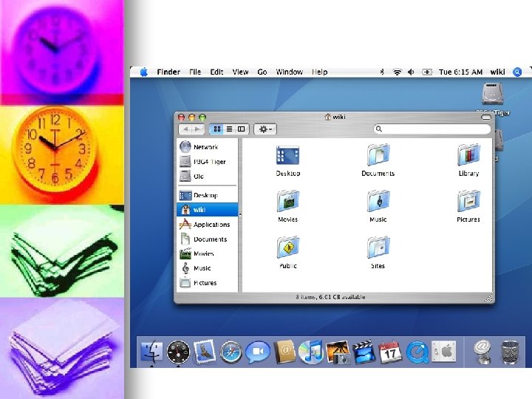Open iPhoto from the Dock
This screenshot has height=399, width=532.
pos(338,352)
